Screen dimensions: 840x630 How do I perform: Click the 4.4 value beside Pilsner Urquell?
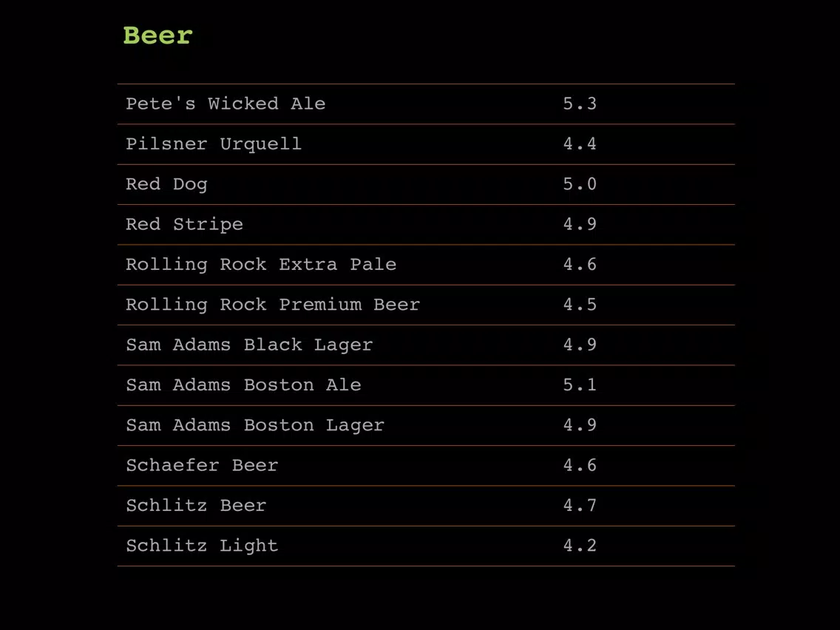(580, 143)
